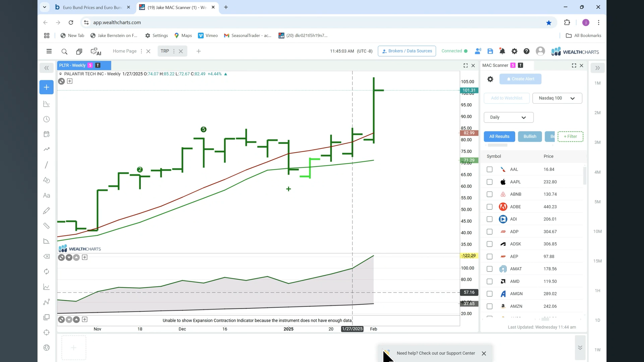644x362 pixels.
Task: Show Bullish results filter tab
Action: pyautogui.click(x=530, y=136)
